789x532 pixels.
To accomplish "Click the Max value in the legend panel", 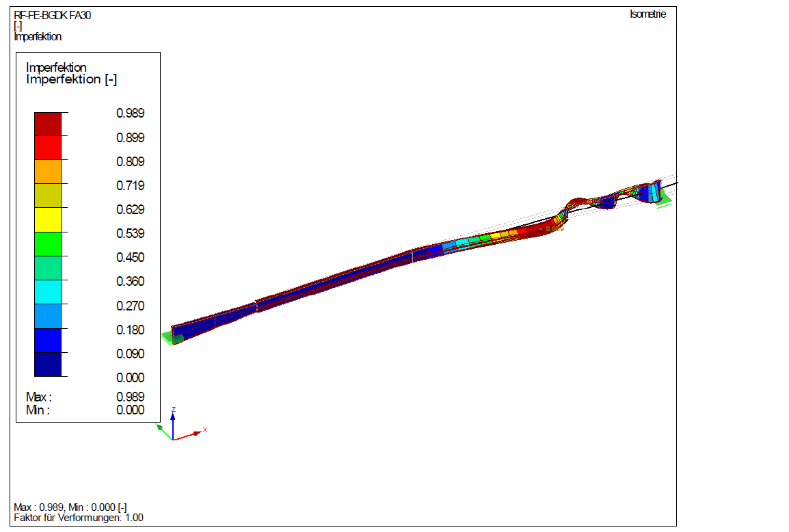I will 130,397.
